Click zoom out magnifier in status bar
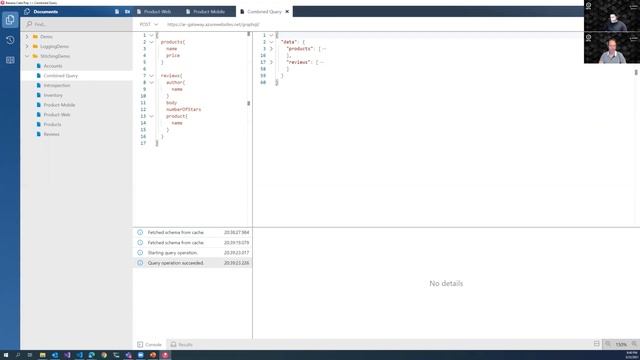 tap(608, 344)
